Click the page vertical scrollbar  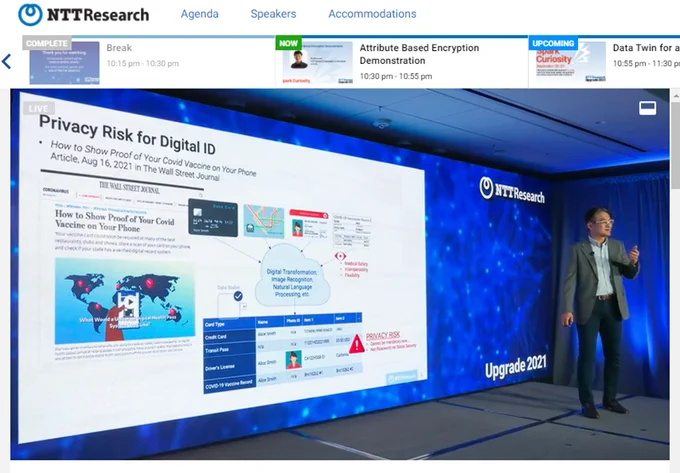[x=676, y=145]
